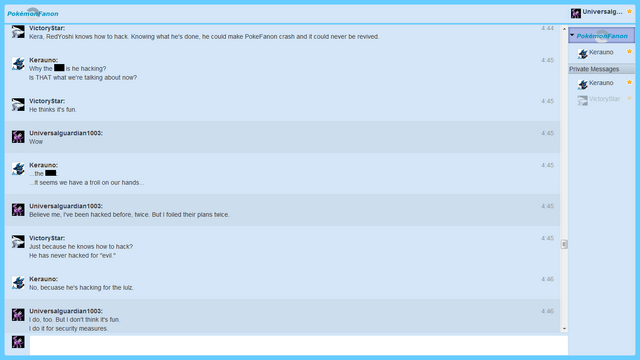
Task: Toggle the Private Messages section header
Action: pyautogui.click(x=602, y=69)
